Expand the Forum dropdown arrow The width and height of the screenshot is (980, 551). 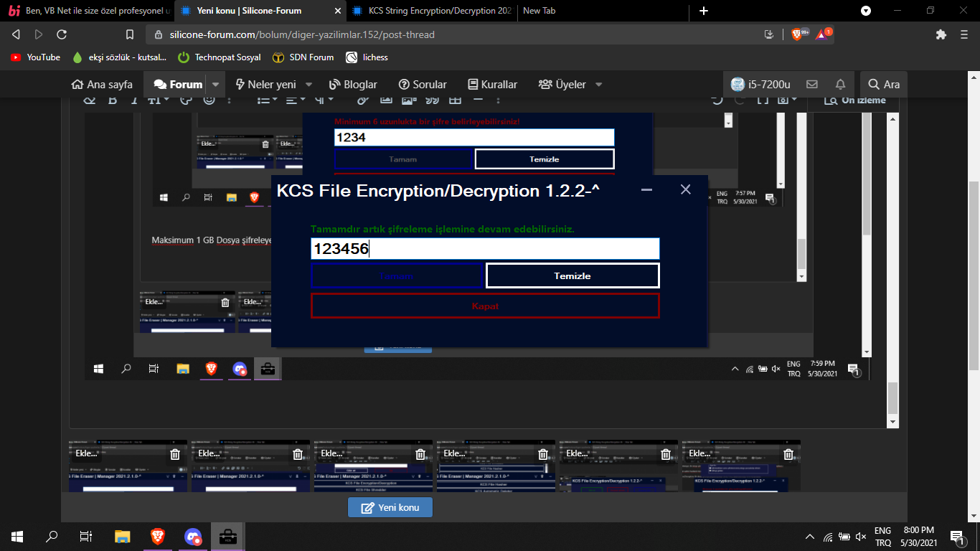(216, 85)
